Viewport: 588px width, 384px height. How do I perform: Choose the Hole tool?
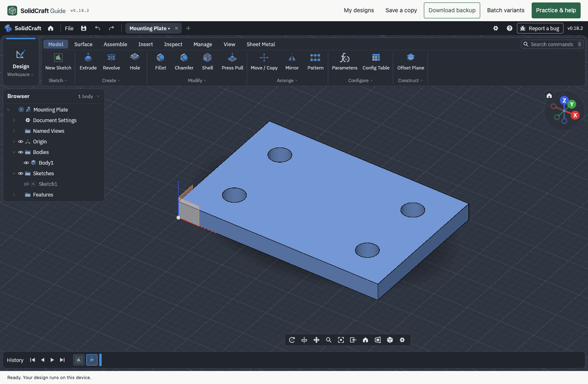tap(135, 62)
